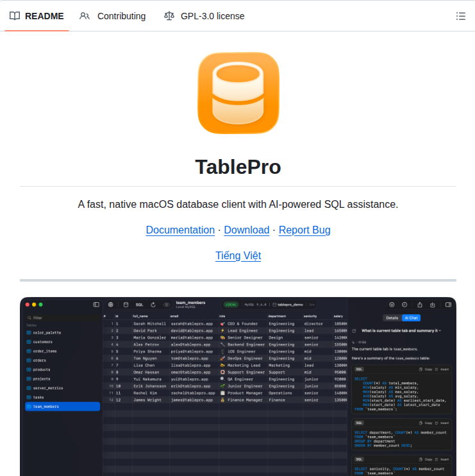Toggle the eye preview icon in screenshot toolbar
Viewport: 475px width, 476px height.
tap(166, 305)
